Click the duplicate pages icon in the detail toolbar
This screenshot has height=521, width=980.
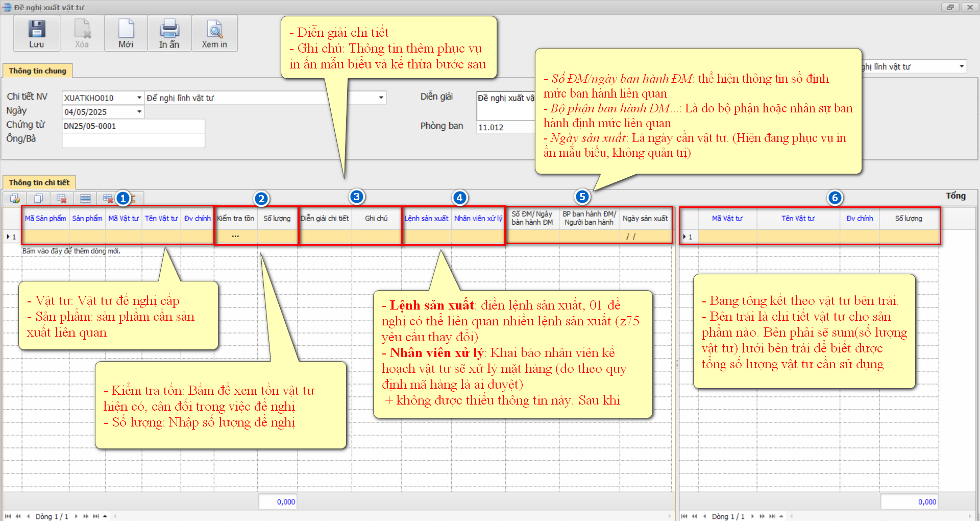click(x=38, y=198)
